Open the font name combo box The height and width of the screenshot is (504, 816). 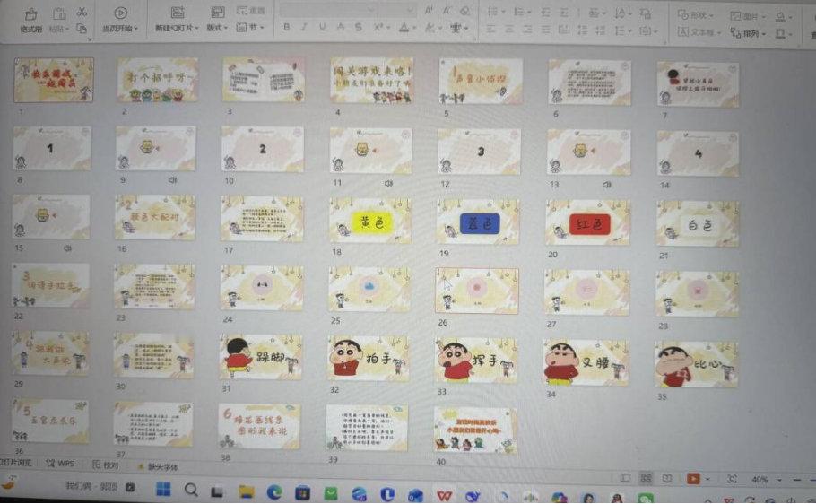pos(327,10)
